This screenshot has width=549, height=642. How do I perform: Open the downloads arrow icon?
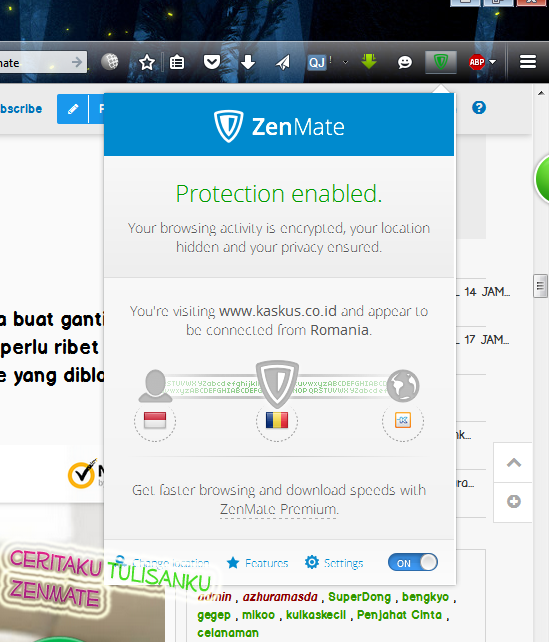(248, 62)
